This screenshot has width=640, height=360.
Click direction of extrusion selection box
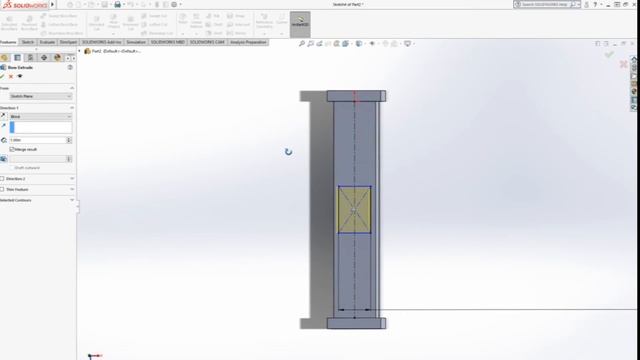point(40,127)
